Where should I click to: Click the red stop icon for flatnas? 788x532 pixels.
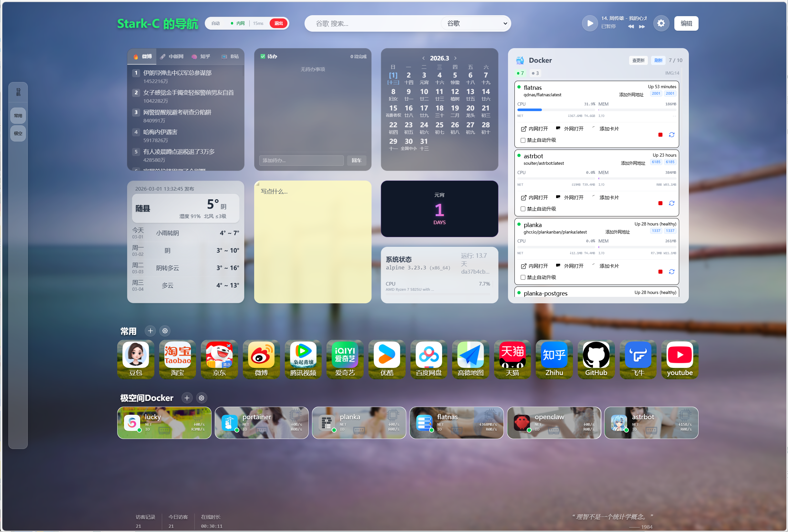tap(660, 135)
